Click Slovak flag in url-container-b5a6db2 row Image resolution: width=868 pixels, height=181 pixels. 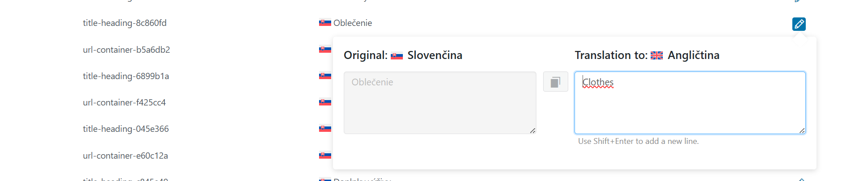click(x=325, y=49)
